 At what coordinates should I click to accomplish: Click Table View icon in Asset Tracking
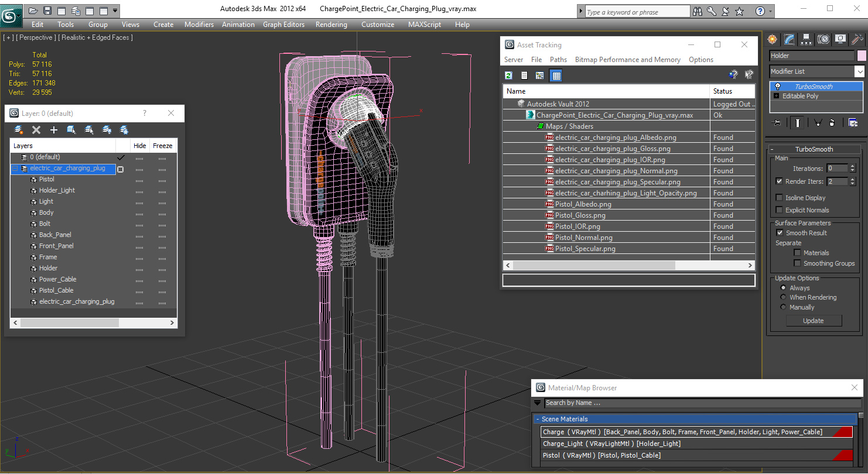(556, 75)
